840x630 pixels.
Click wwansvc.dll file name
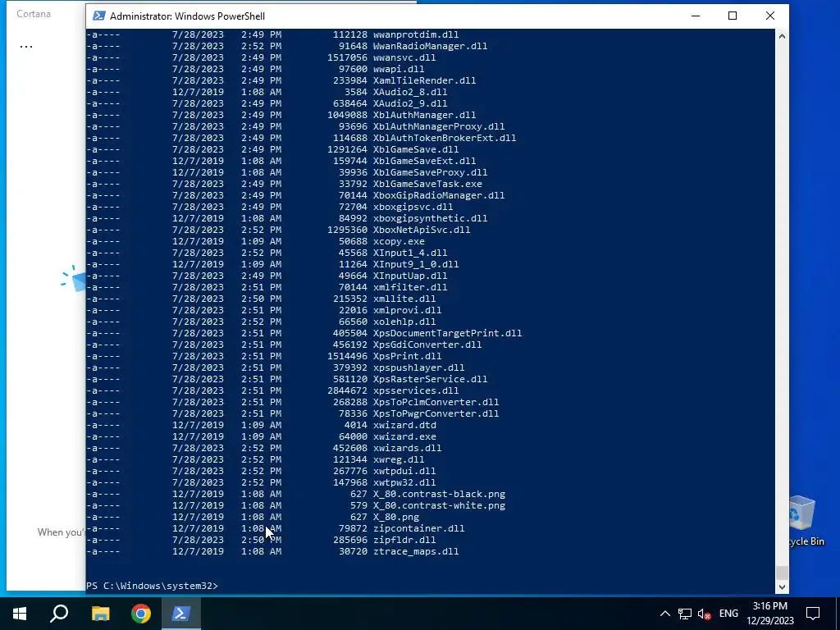(x=404, y=57)
